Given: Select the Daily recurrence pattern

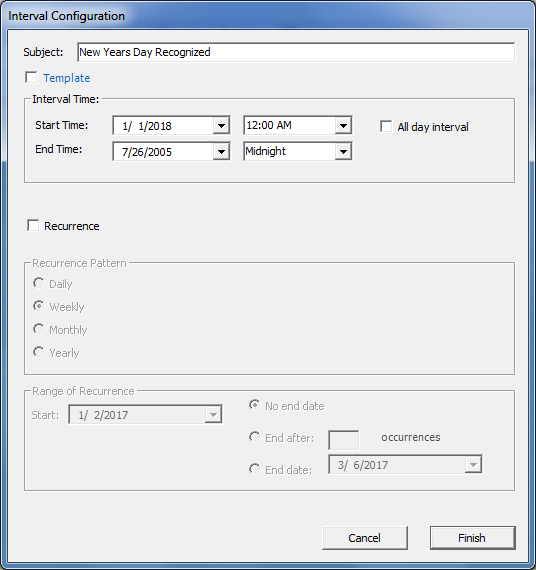Looking at the screenshot, I should click(x=39, y=283).
